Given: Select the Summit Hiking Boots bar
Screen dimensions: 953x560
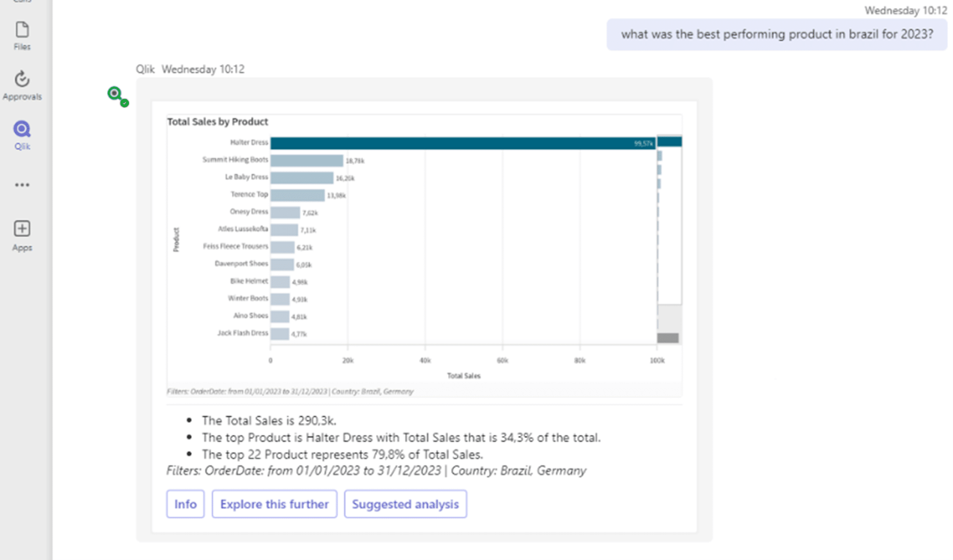Looking at the screenshot, I should pyautogui.click(x=306, y=160).
